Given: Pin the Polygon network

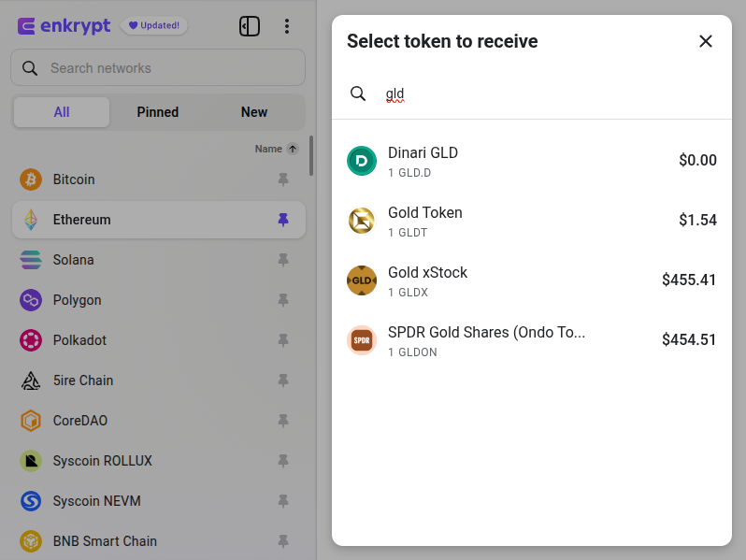Looking at the screenshot, I should [x=283, y=300].
